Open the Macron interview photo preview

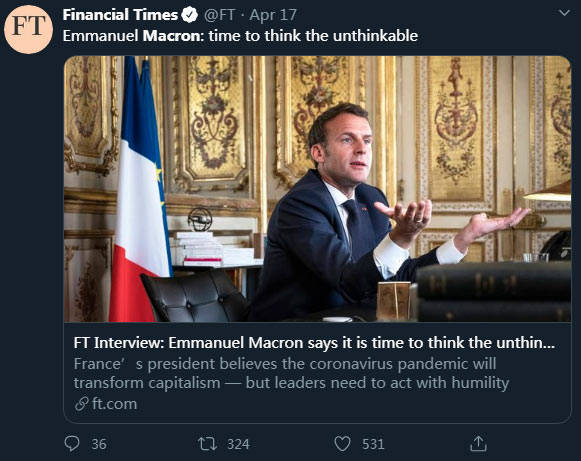(318, 189)
